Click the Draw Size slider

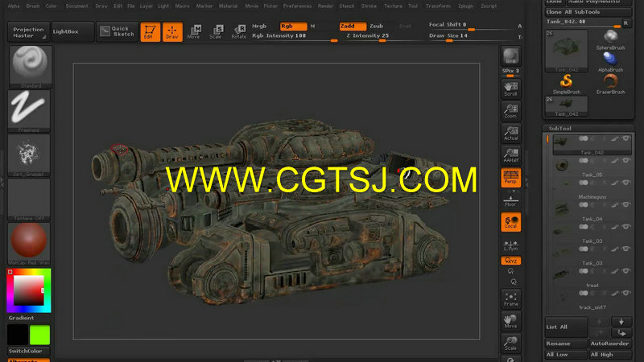click(470, 36)
